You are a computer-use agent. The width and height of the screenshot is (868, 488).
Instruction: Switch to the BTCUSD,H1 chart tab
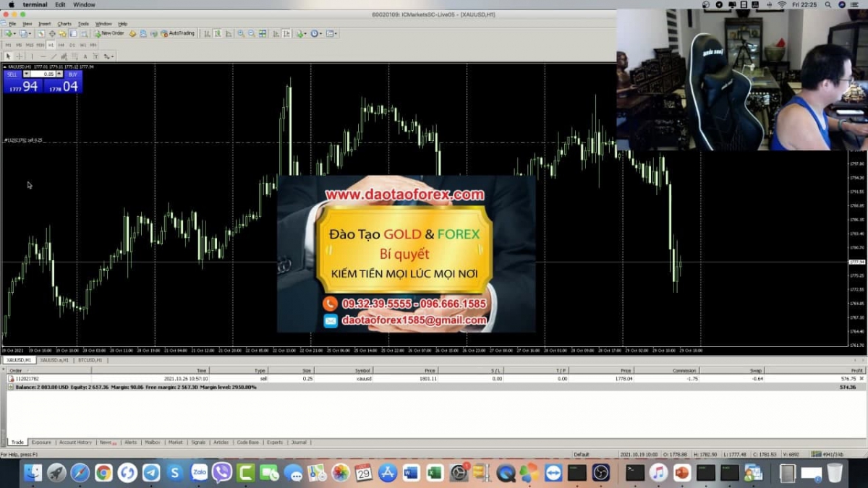point(89,359)
